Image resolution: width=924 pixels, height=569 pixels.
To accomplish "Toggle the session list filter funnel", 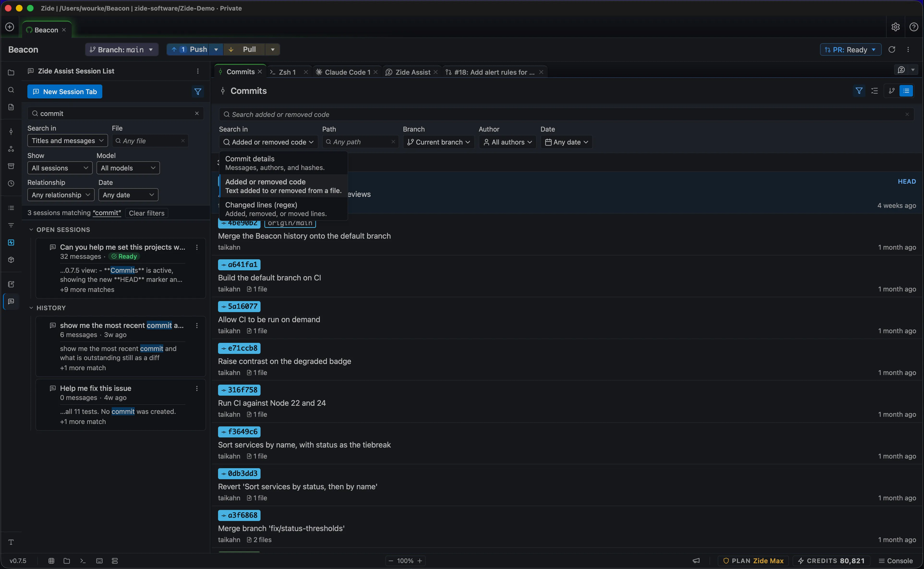I will click(198, 91).
